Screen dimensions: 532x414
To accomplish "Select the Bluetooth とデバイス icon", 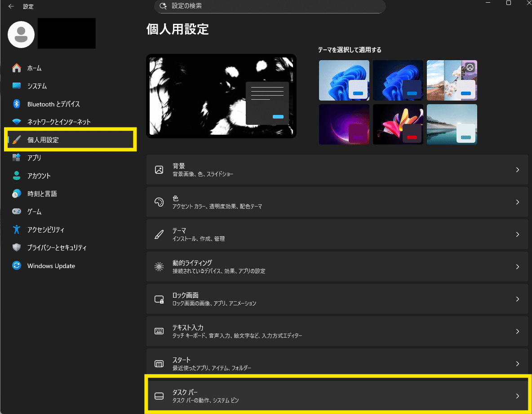I will (x=14, y=104).
